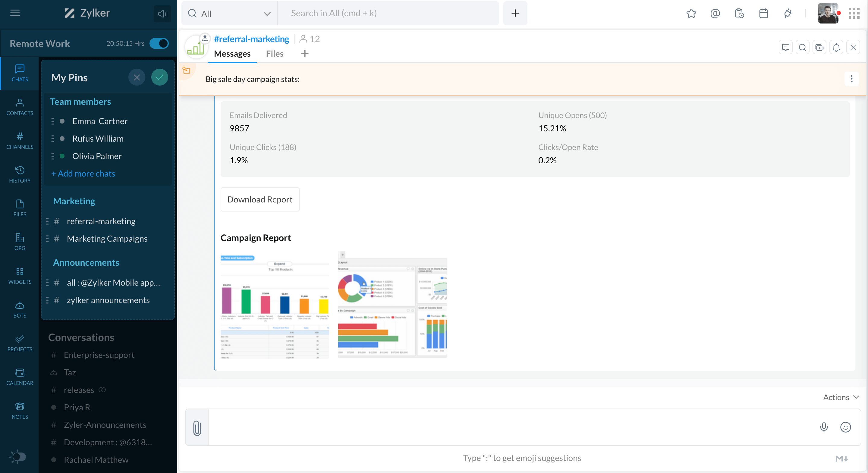
Task: Click the channel notification bell icon
Action: point(836,48)
